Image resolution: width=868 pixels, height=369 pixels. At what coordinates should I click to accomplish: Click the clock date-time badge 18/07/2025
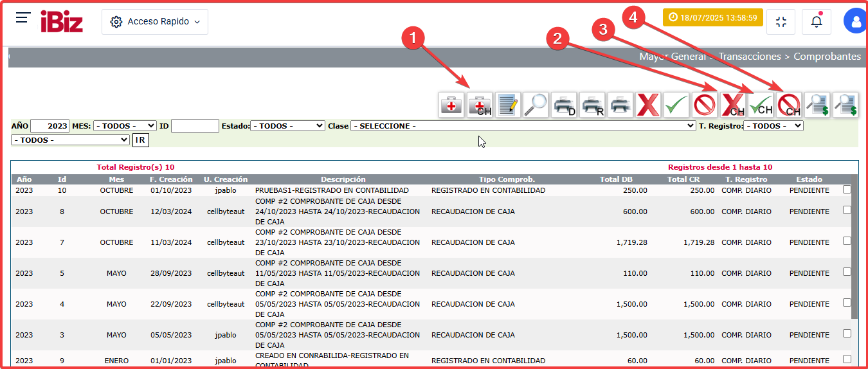(712, 17)
